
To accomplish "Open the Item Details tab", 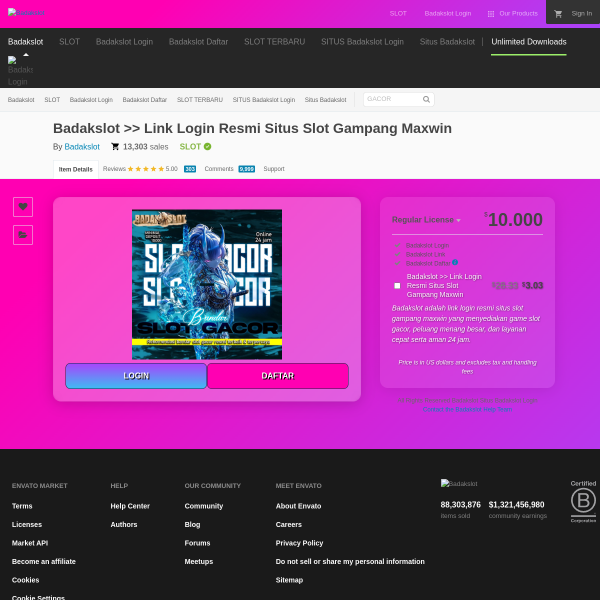I will tap(76, 170).
